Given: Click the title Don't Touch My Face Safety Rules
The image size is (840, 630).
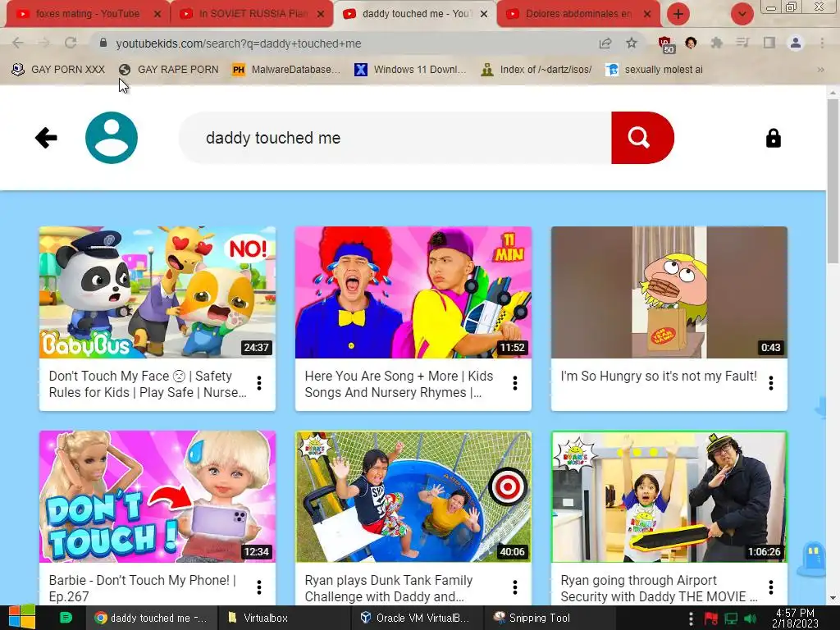Looking at the screenshot, I should [148, 384].
